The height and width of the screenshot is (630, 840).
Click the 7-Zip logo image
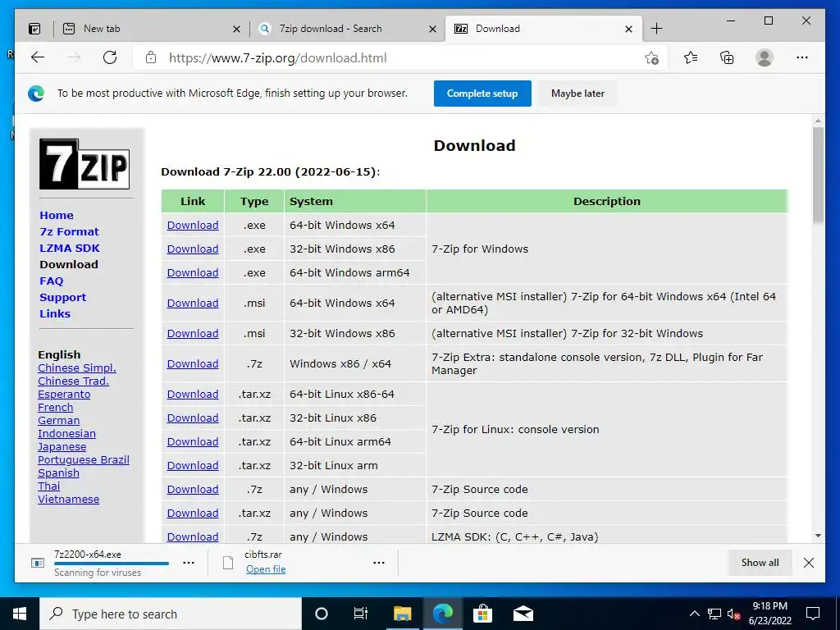coord(84,164)
